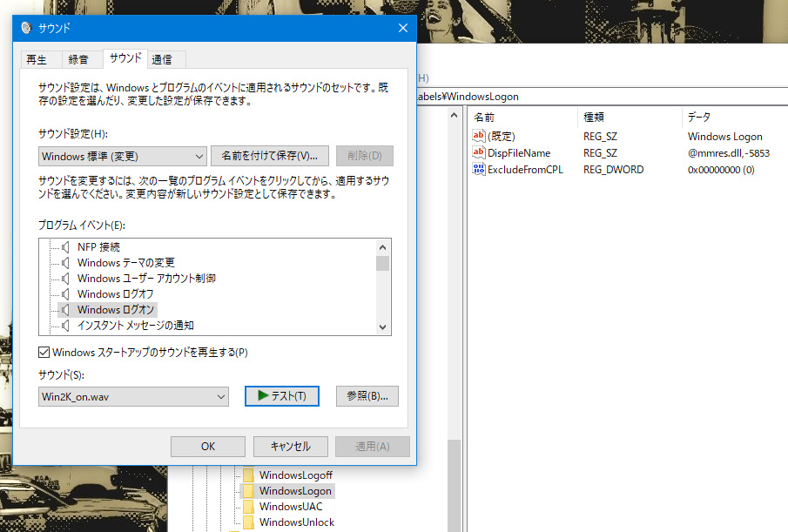788x532 pixels.
Task: Click speaker icon beside Windows テーマの変更
Action: coord(65,263)
